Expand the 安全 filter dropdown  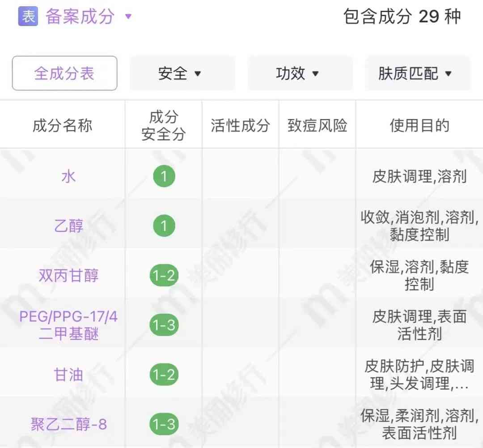[182, 73]
